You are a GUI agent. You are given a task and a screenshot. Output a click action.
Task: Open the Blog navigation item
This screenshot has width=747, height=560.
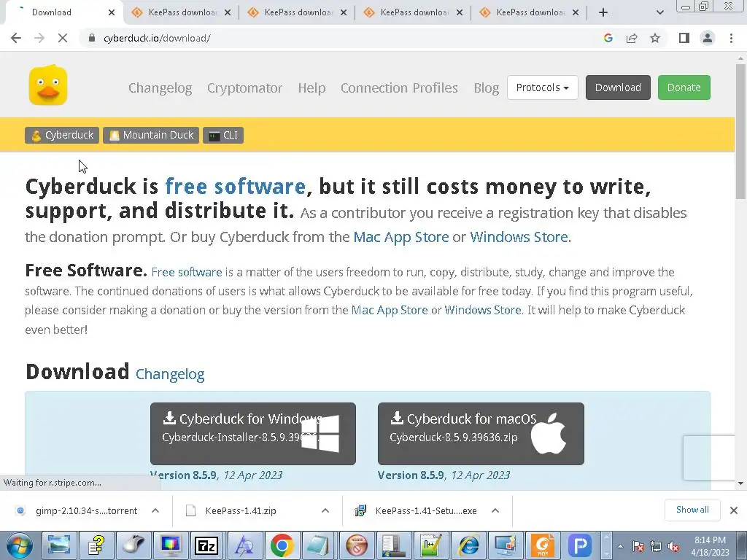pyautogui.click(x=487, y=87)
